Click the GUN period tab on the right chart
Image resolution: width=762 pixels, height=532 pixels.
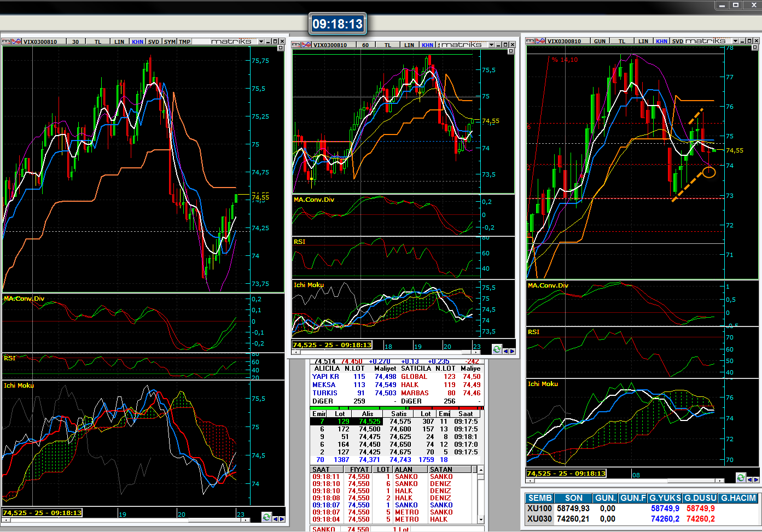pos(600,41)
